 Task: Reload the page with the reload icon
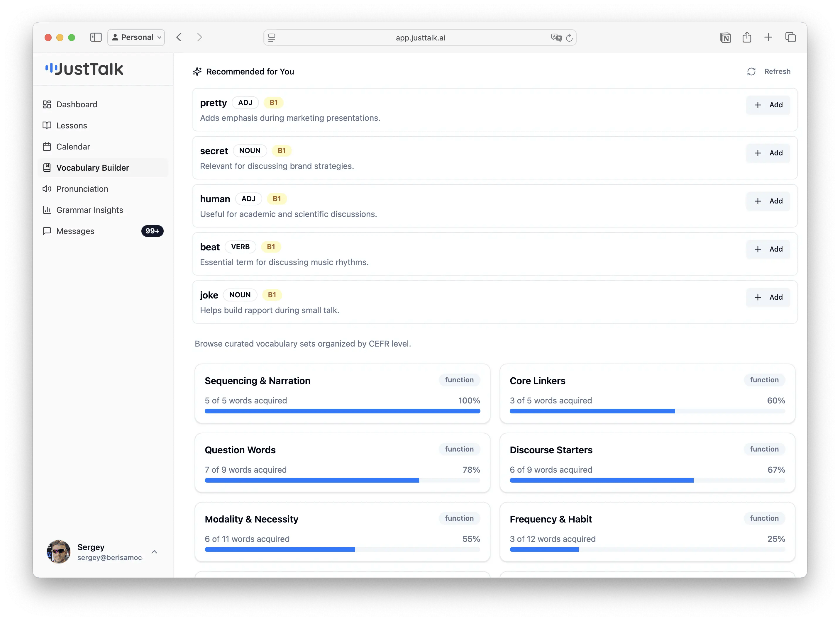pos(569,38)
